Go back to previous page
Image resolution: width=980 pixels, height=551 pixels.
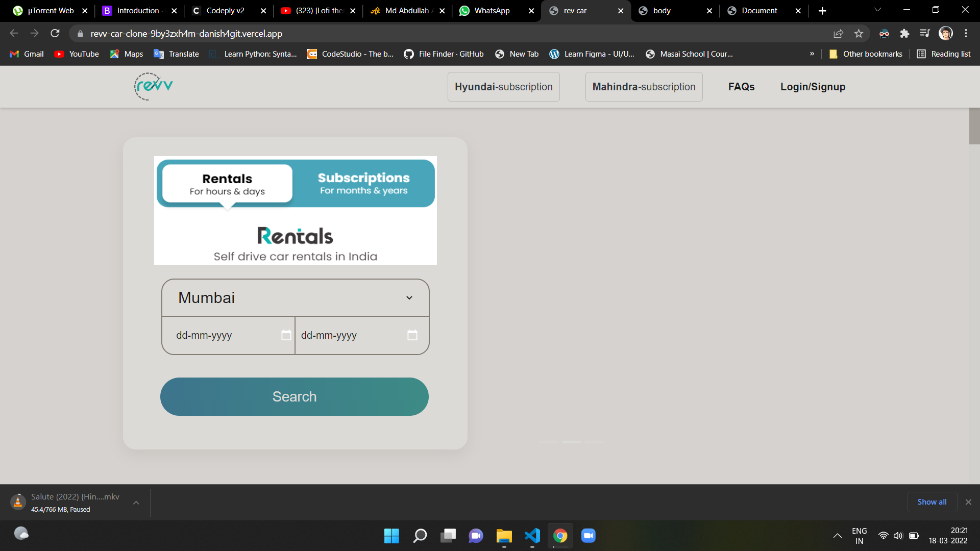(14, 34)
